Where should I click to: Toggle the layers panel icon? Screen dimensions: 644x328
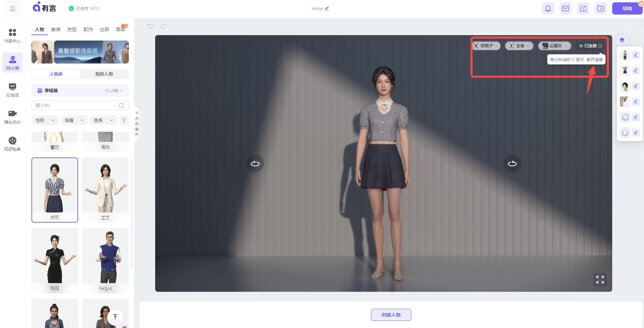[622, 40]
